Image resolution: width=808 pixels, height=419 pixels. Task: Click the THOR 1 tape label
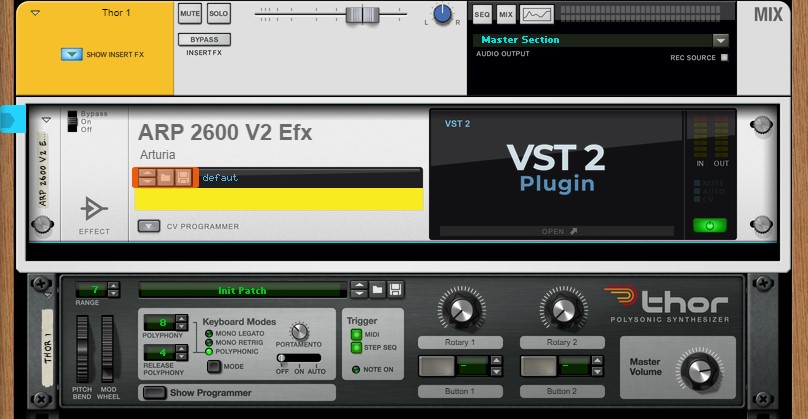(x=47, y=348)
